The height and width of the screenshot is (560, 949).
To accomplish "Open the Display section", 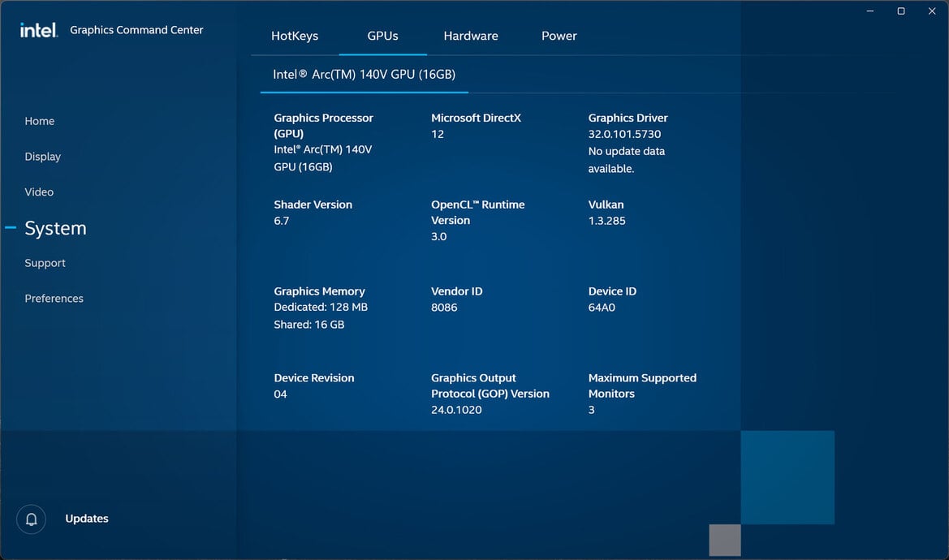I will coord(42,157).
